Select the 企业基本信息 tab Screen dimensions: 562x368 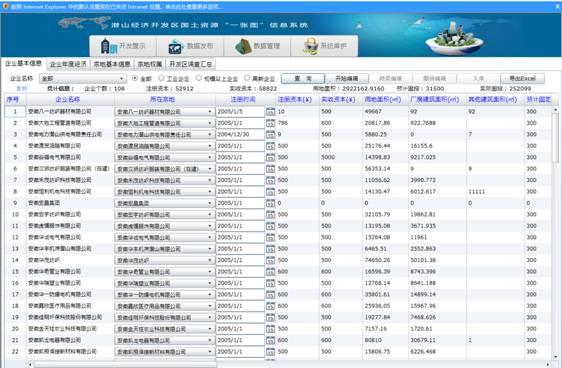tap(23, 63)
